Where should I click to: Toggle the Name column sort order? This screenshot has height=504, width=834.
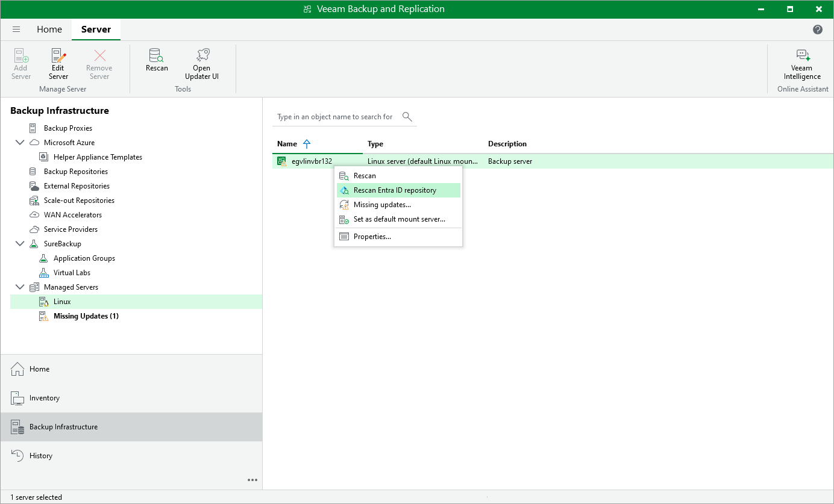pos(307,143)
